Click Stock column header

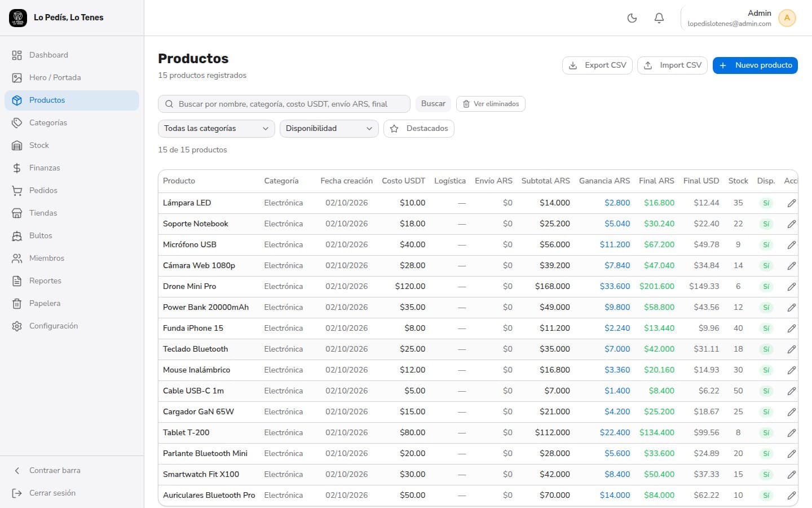click(x=738, y=181)
